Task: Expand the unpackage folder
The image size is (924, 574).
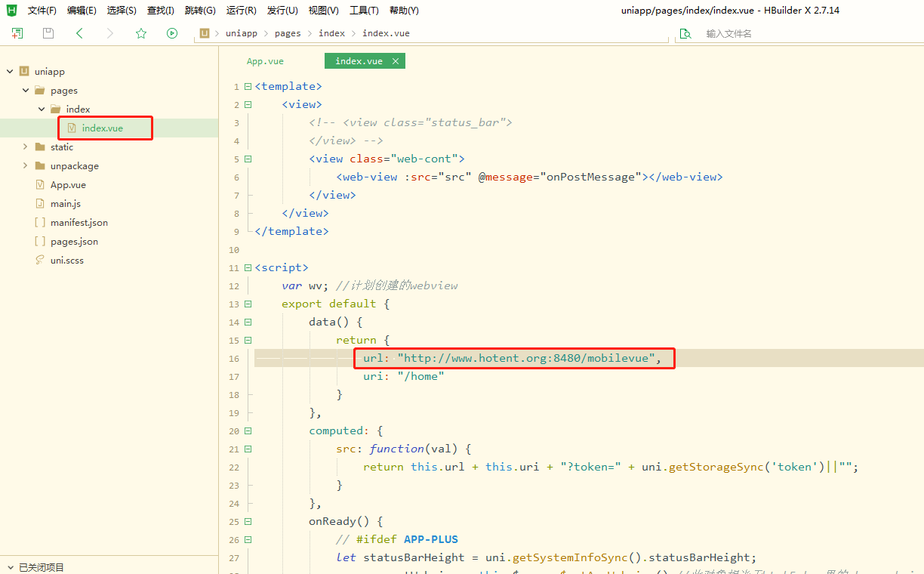Action: (x=26, y=166)
